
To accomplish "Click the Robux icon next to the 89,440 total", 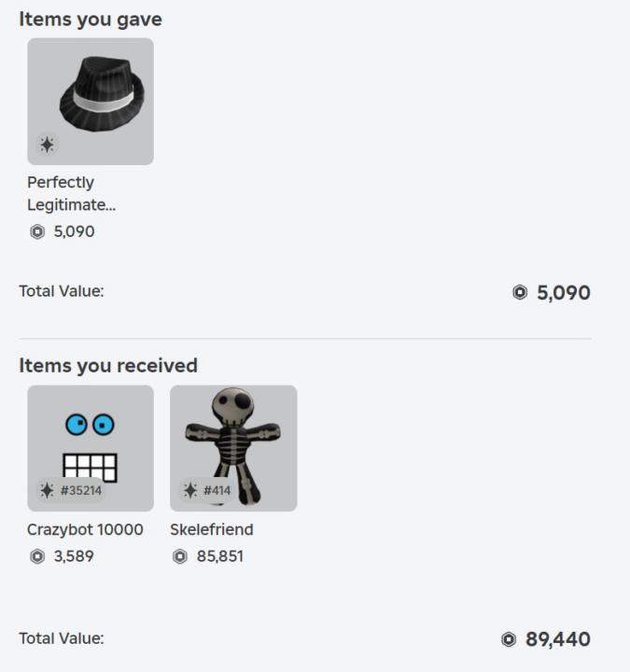I will click(x=509, y=639).
